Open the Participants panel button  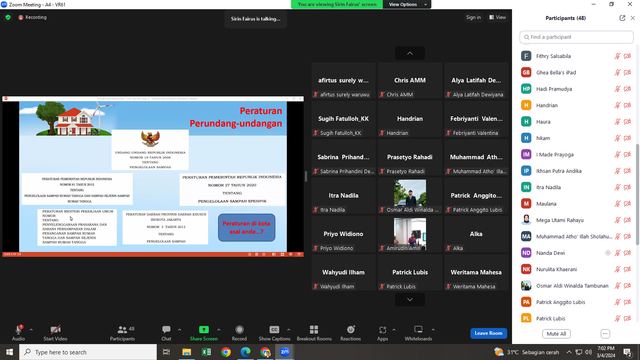pyautogui.click(x=122, y=333)
